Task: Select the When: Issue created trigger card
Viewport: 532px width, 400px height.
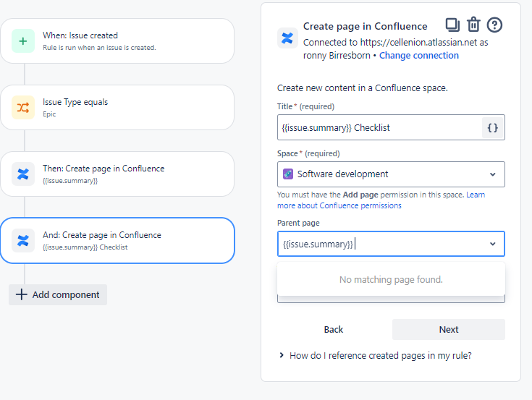Action: tap(117, 41)
